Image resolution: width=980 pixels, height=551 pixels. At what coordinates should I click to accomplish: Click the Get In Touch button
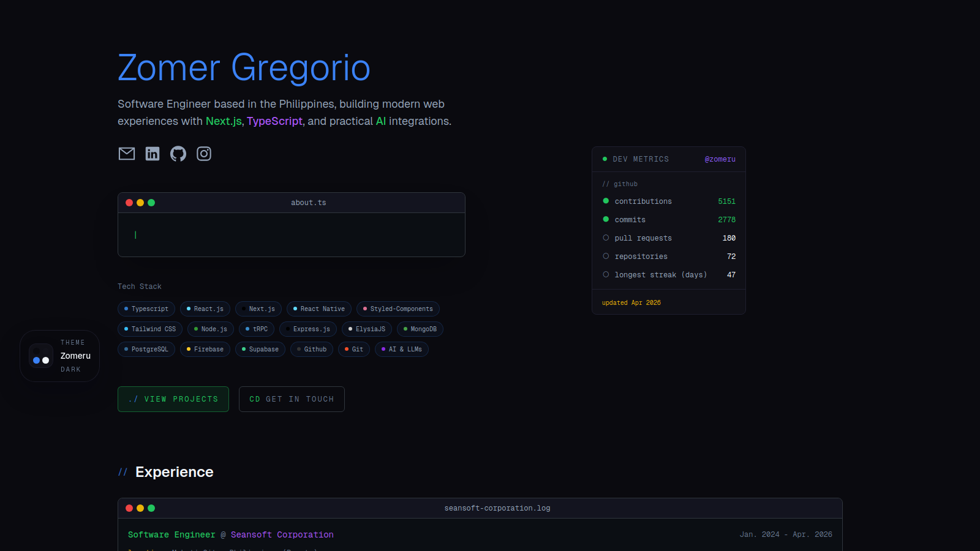292,399
